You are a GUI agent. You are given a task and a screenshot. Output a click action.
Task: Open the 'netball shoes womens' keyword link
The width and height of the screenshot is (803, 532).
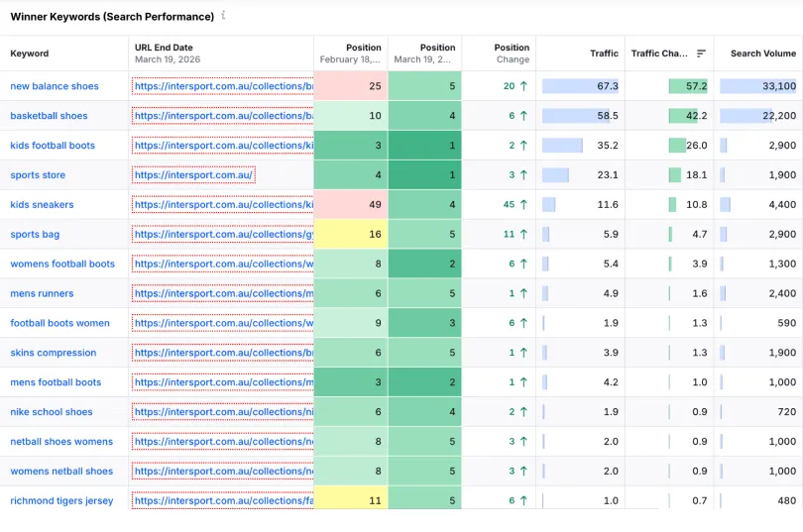(x=61, y=442)
